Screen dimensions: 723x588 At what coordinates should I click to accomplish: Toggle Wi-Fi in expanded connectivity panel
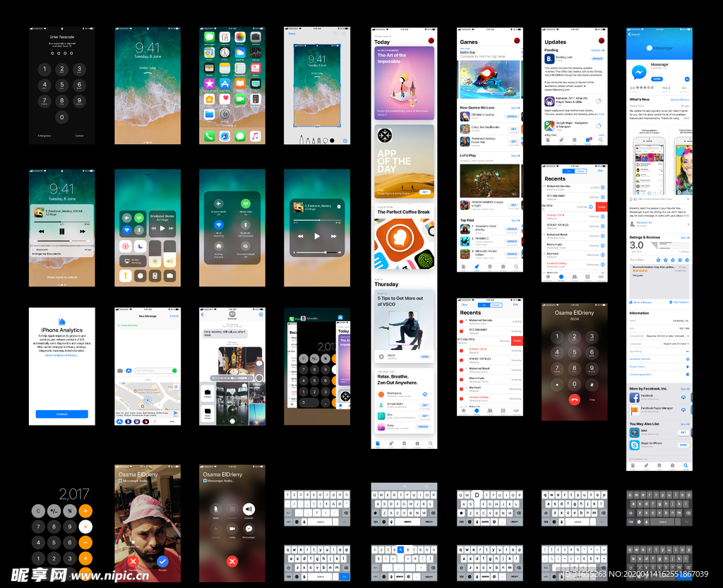[x=219, y=225]
